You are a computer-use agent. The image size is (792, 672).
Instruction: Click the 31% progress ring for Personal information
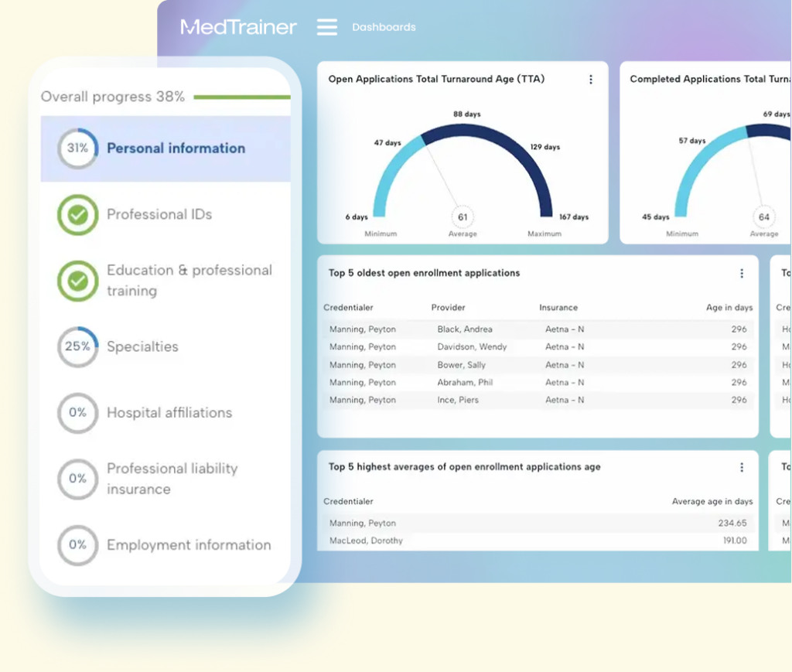77,148
